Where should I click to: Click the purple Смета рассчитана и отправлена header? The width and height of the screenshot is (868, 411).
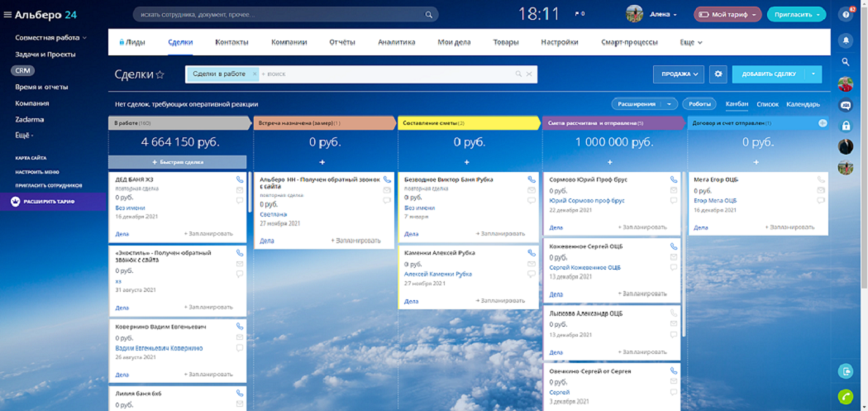613,123
